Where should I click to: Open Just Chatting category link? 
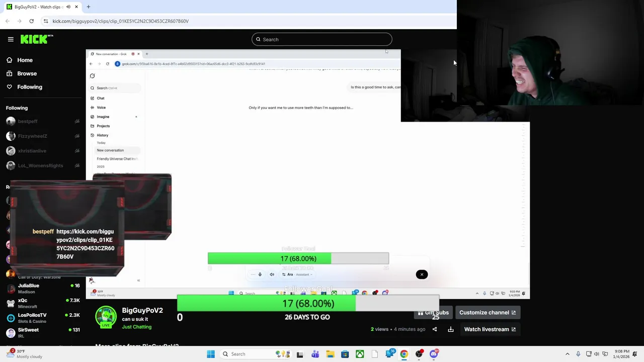[x=136, y=327]
